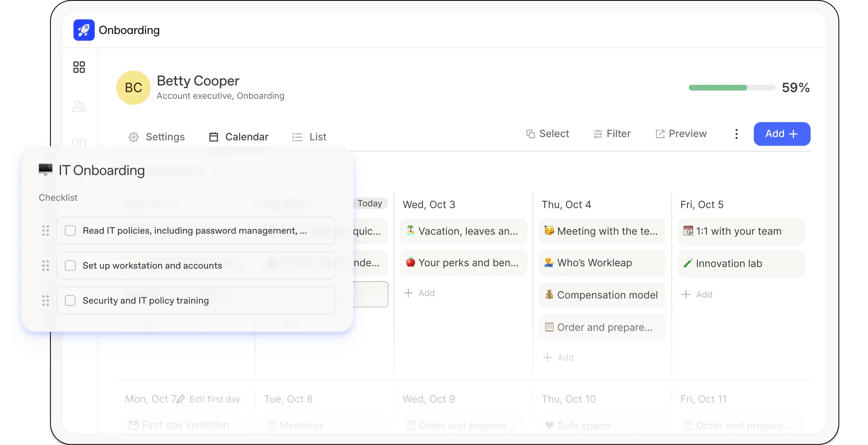Check Set up workstation and accounts
This screenshot has width=868, height=445.
(x=70, y=266)
